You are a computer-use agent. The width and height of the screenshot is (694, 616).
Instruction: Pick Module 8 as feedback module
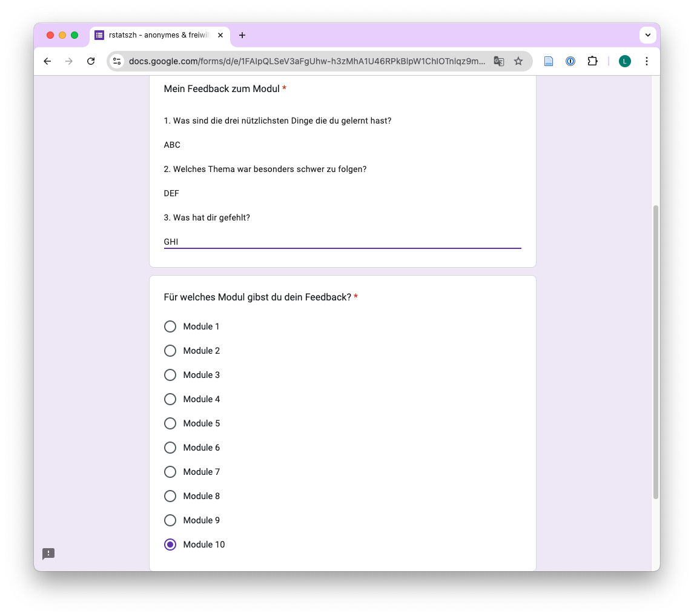pyautogui.click(x=170, y=496)
